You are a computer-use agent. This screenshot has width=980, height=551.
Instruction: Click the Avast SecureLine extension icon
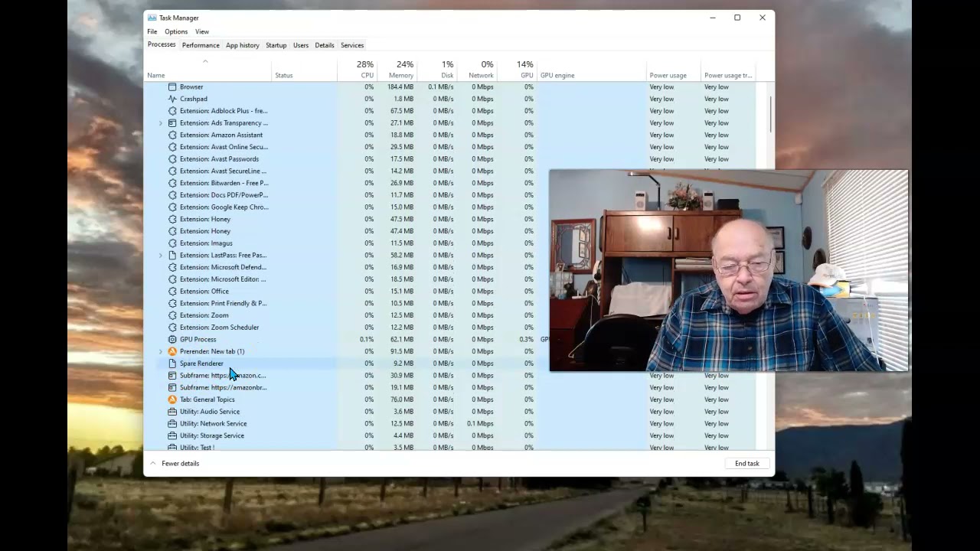pyautogui.click(x=172, y=171)
